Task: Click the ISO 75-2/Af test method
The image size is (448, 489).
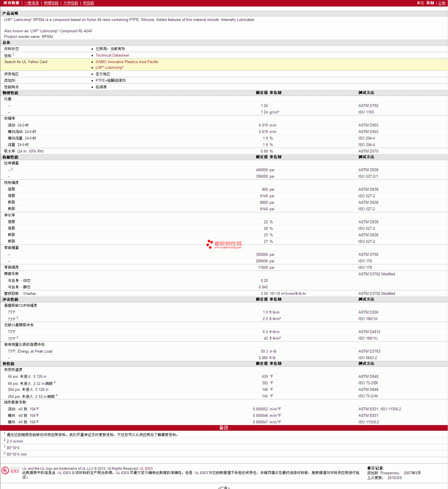Action: click(x=368, y=396)
